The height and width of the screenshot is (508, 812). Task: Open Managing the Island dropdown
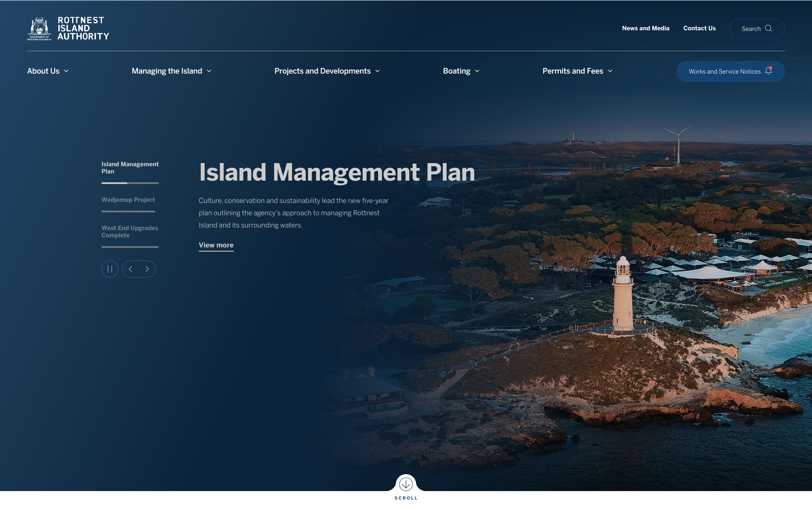[171, 71]
